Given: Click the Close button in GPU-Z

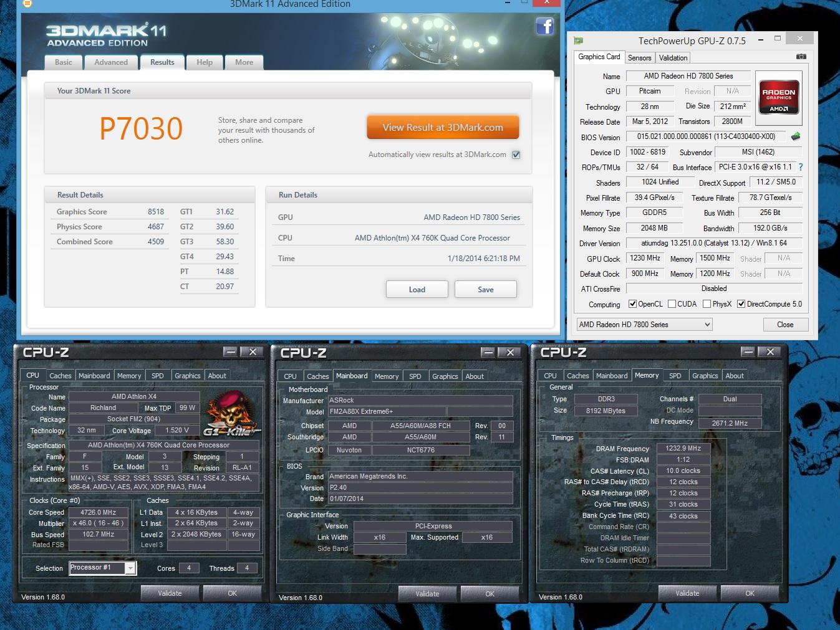Looking at the screenshot, I should pyautogui.click(x=786, y=325).
